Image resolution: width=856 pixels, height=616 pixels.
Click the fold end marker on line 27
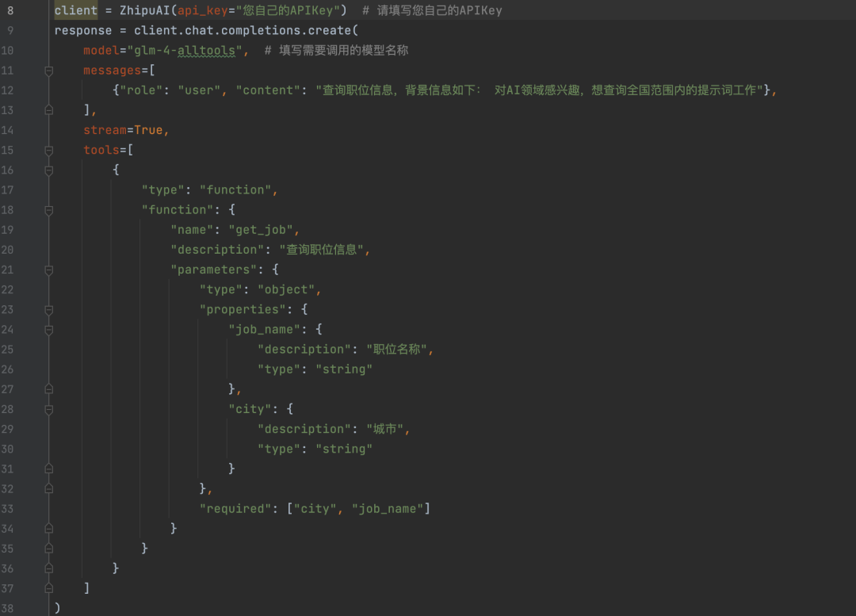[48, 389]
